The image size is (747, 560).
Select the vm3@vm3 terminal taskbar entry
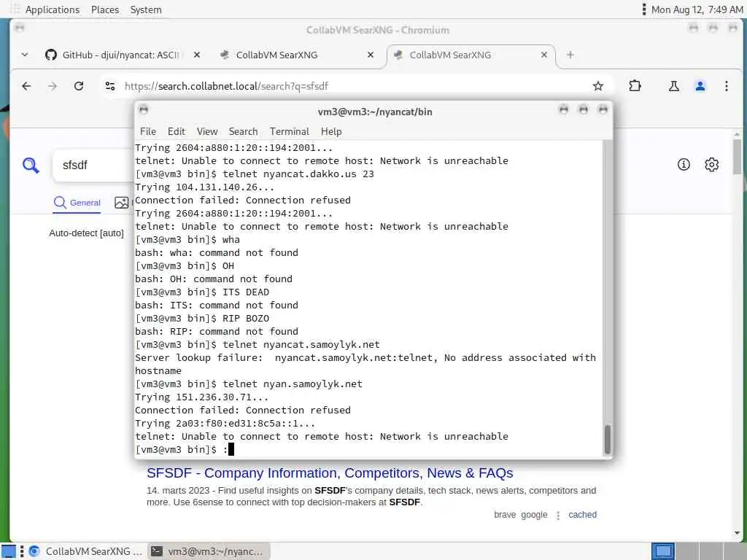click(209, 551)
